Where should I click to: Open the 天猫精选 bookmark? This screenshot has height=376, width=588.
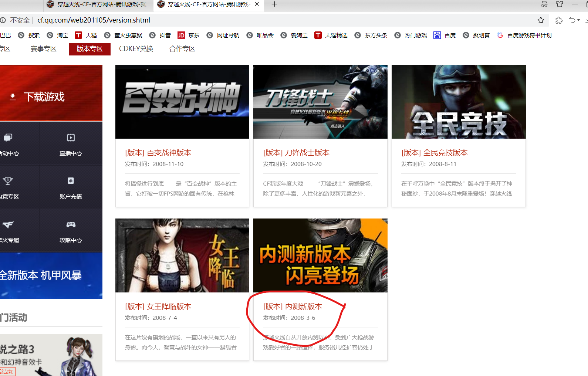pos(331,35)
